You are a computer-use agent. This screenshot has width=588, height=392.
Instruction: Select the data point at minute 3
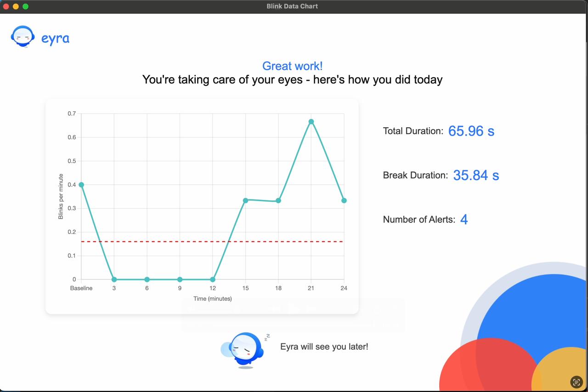114,279
